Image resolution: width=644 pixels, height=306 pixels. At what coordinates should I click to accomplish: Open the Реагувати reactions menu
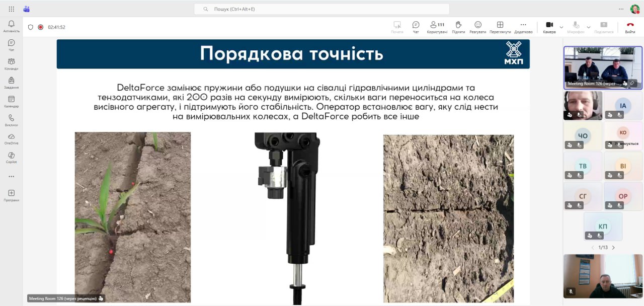click(478, 27)
